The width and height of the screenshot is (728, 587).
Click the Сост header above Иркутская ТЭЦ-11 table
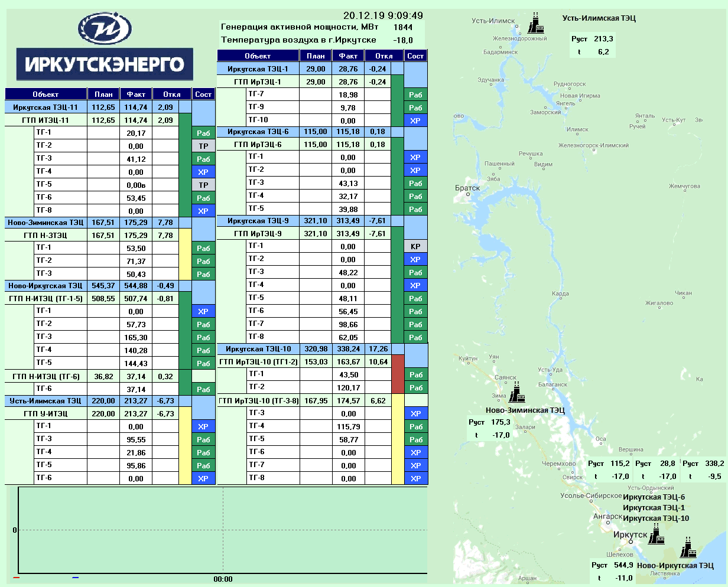tap(203, 94)
